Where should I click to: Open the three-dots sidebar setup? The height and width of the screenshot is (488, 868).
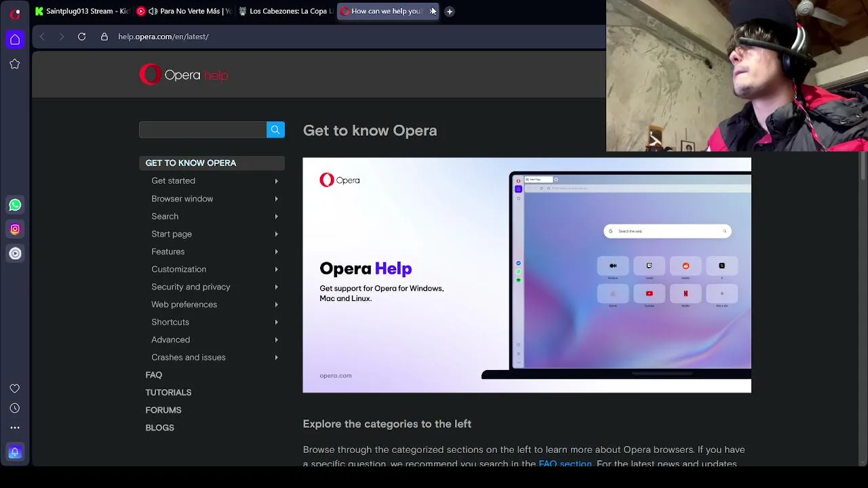(x=15, y=428)
